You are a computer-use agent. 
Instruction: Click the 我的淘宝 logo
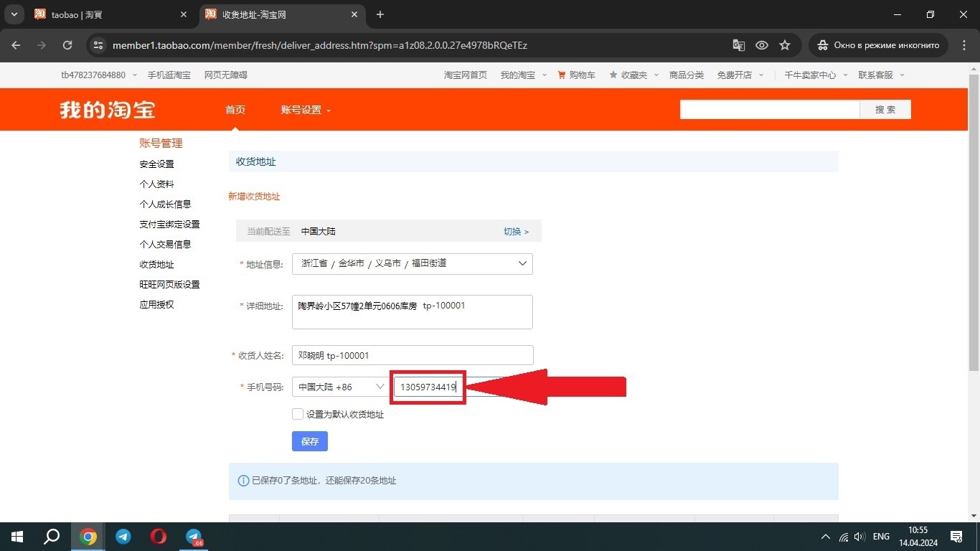(x=108, y=110)
